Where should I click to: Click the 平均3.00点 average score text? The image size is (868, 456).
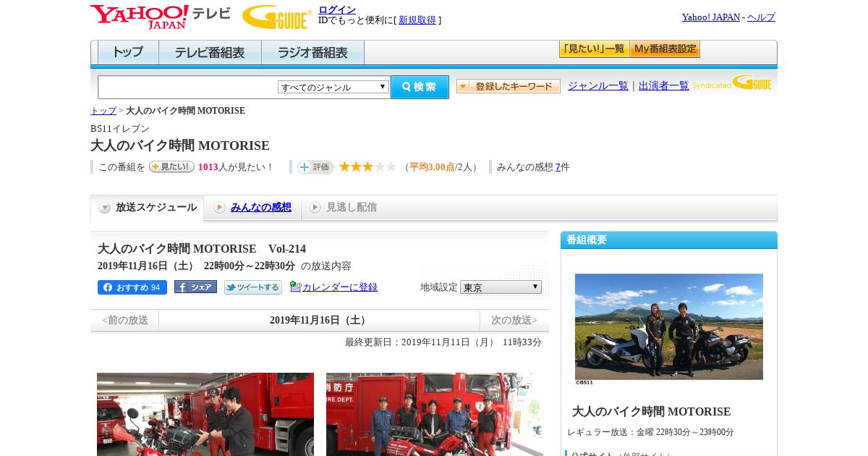click(433, 167)
